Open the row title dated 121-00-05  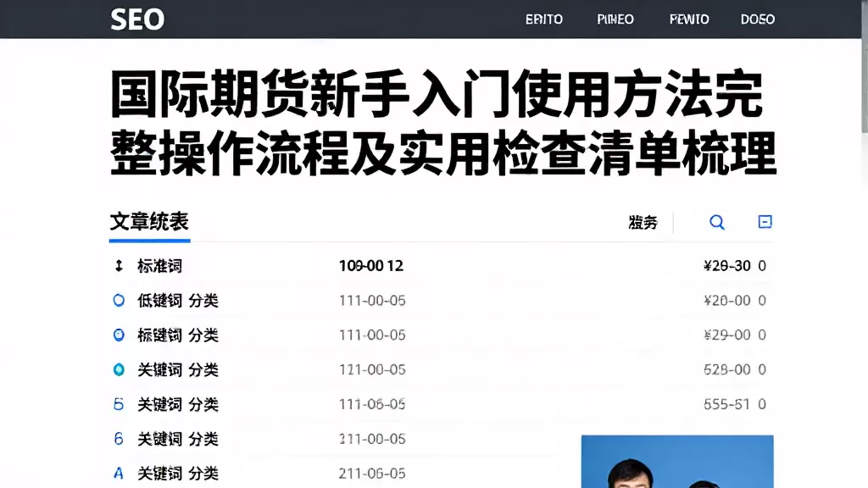point(178,369)
